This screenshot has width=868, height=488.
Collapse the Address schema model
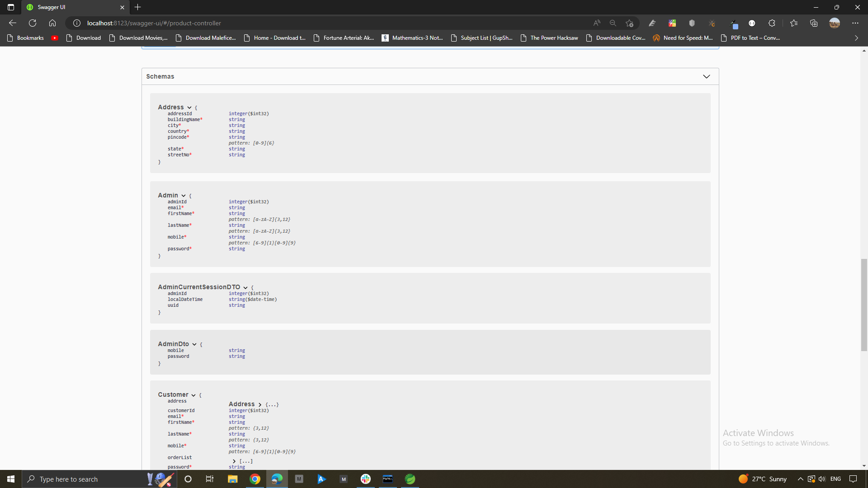[x=189, y=108]
